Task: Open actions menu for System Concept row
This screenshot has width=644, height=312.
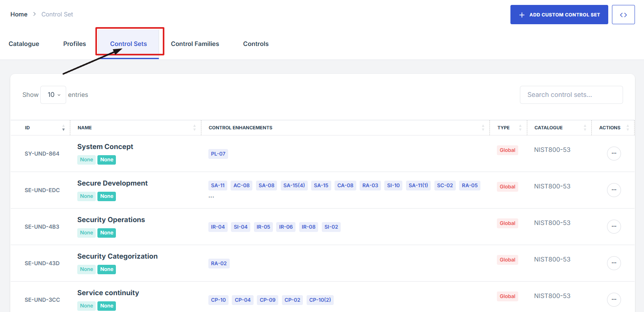Action: (614, 154)
